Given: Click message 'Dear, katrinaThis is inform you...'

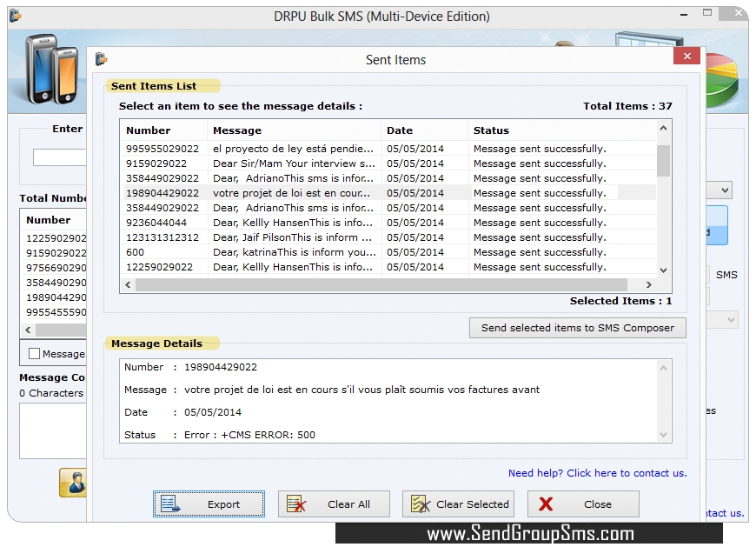Looking at the screenshot, I should pyautogui.click(x=295, y=252).
